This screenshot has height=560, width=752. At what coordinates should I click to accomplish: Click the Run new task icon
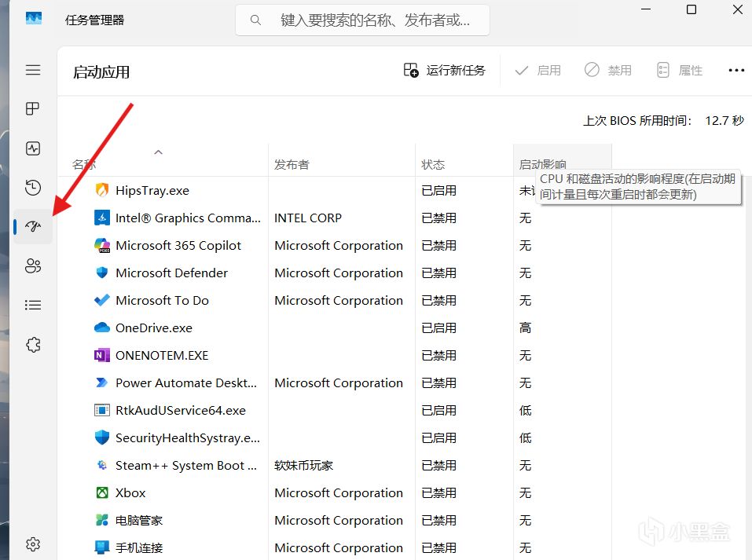(x=409, y=70)
